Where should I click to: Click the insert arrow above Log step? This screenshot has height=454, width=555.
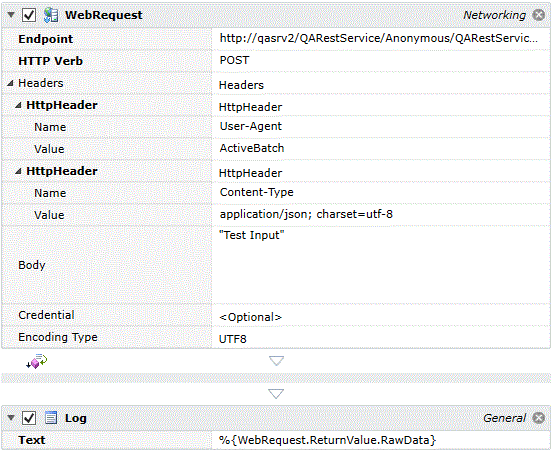click(276, 393)
